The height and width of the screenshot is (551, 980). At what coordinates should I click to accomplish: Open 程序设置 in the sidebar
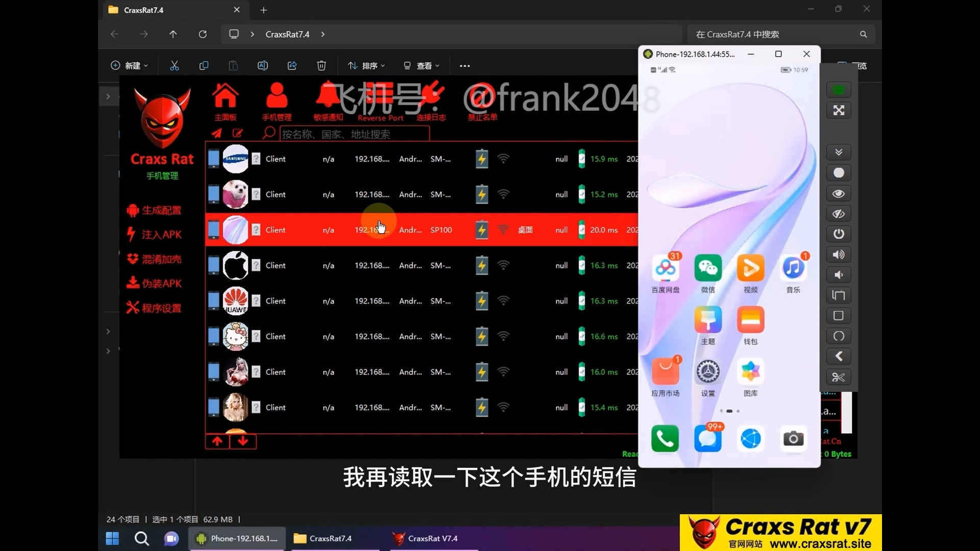(x=154, y=308)
